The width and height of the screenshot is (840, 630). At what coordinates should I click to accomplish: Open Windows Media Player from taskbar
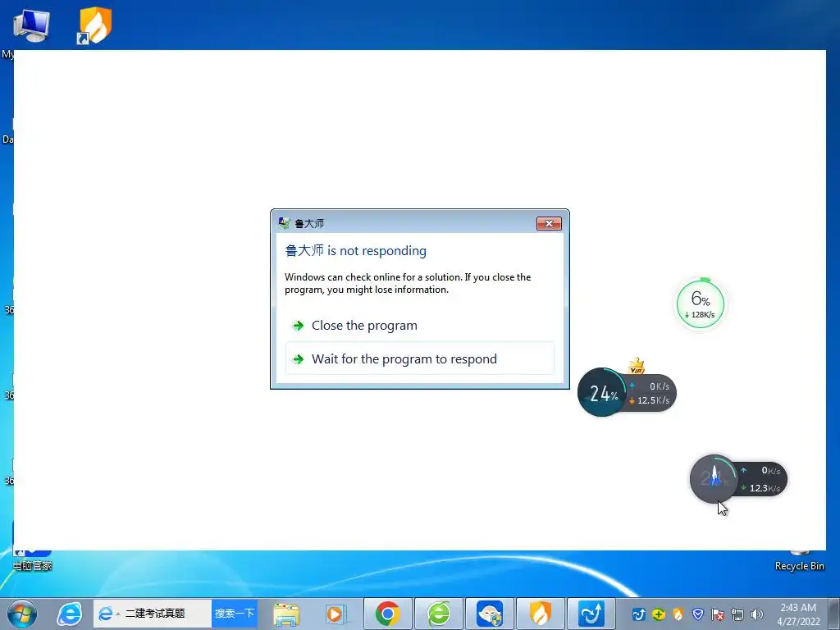tap(336, 614)
